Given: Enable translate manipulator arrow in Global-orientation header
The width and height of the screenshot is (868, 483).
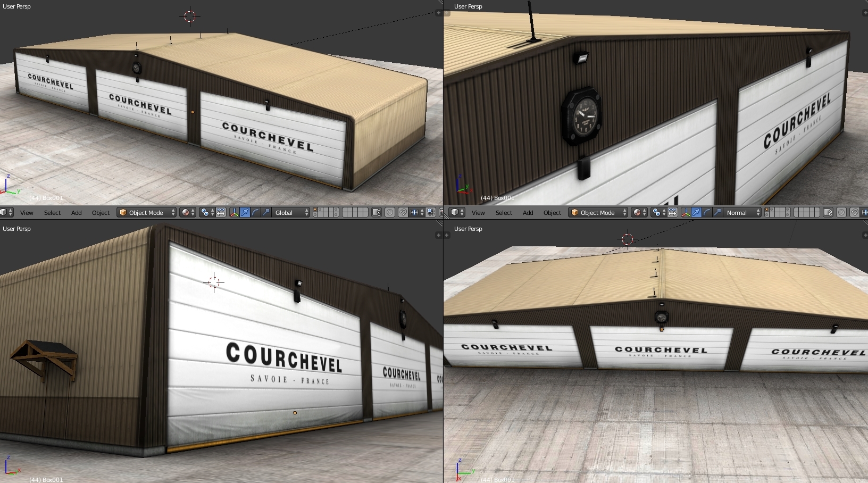Looking at the screenshot, I should pyautogui.click(x=245, y=212).
